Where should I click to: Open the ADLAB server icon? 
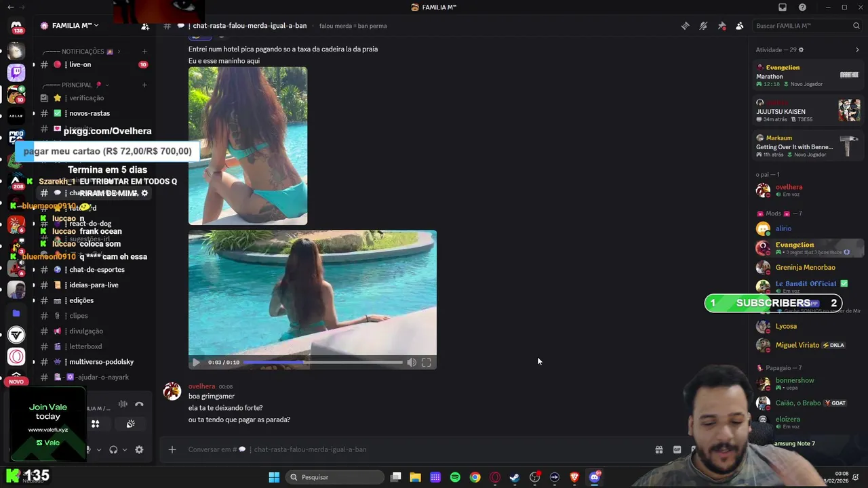point(16,116)
